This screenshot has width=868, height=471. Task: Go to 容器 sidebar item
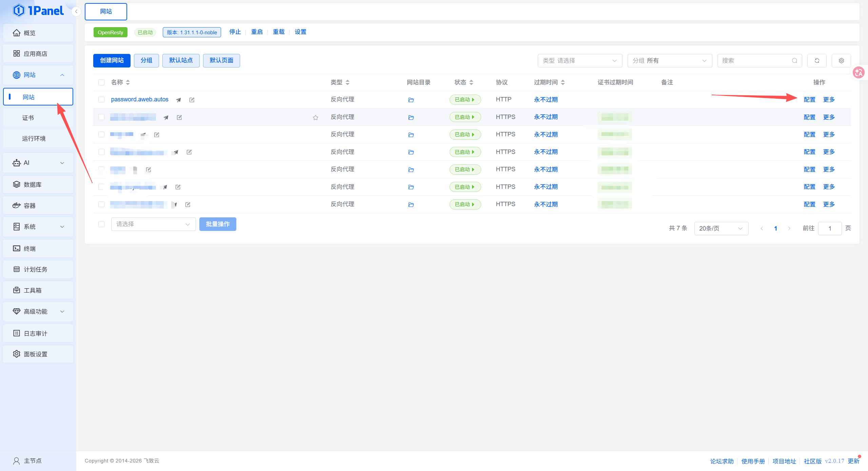(x=38, y=205)
